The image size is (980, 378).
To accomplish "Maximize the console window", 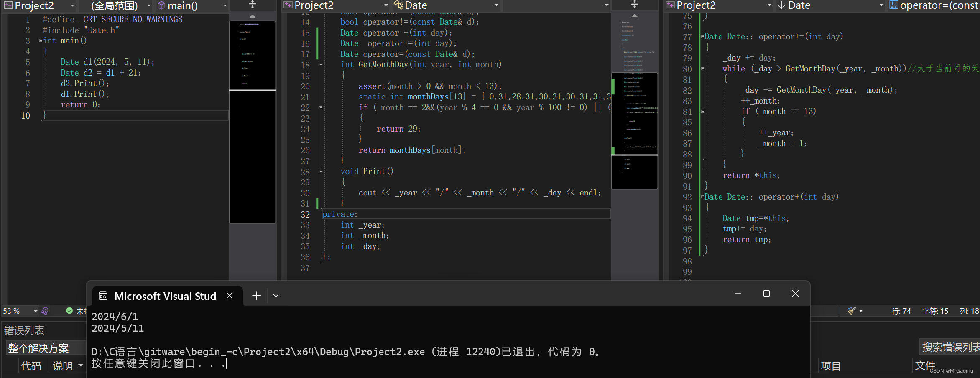I will 766,294.
